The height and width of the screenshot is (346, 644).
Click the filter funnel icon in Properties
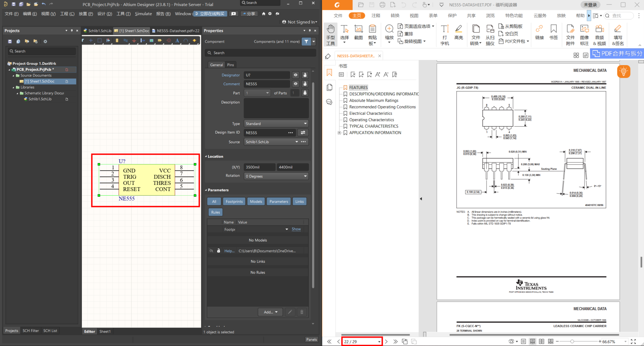[x=306, y=42]
